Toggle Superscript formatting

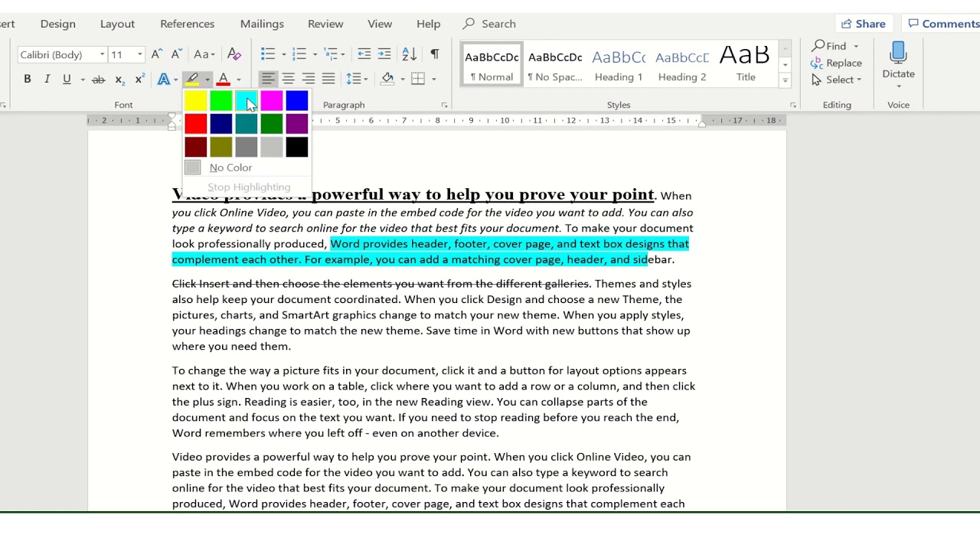tap(139, 79)
